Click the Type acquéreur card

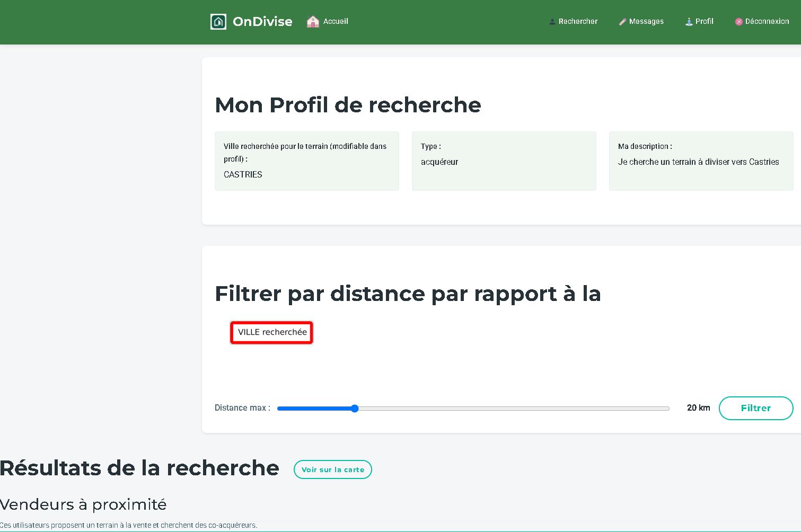[504, 161]
